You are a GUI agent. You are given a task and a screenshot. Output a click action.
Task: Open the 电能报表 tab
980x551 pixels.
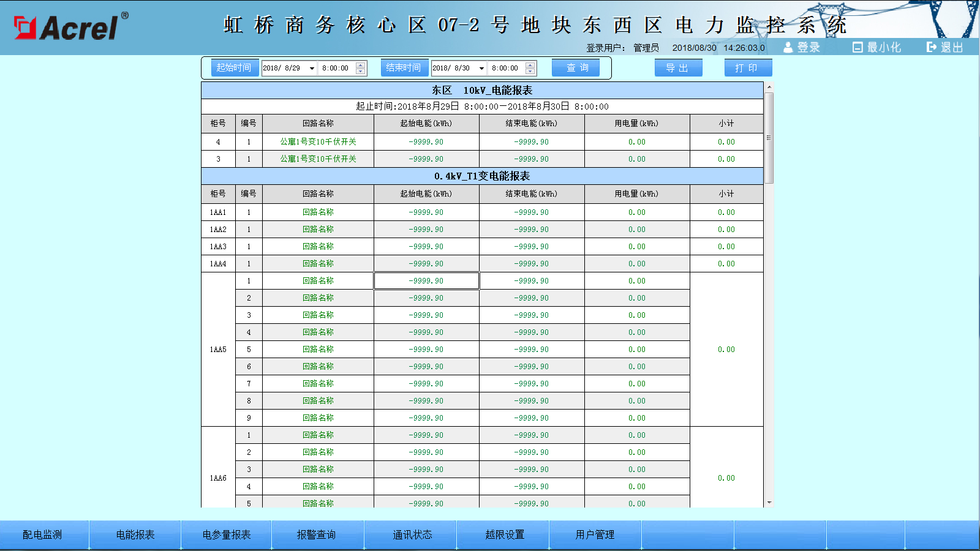point(135,534)
